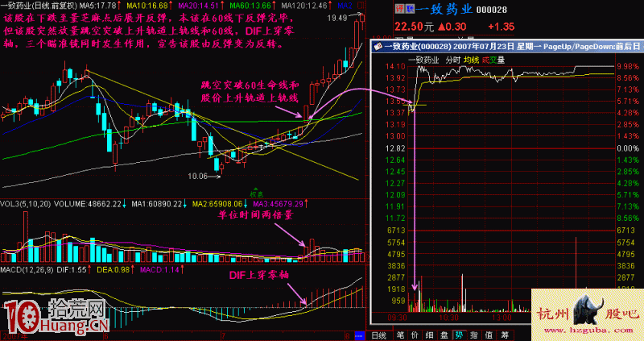Click the price change ▲0.30 value
Viewport: 644px width, 341px height.
point(452,27)
